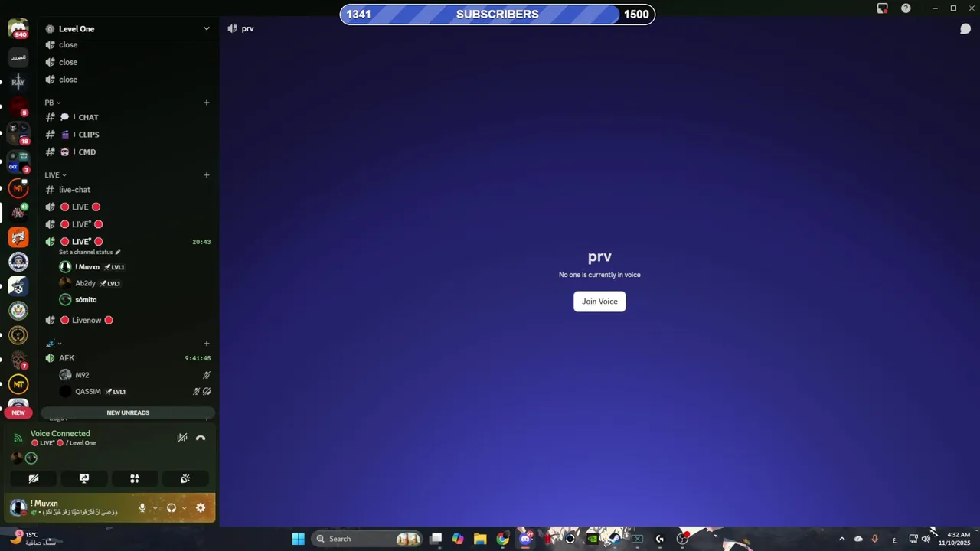Open Steam from the taskbar
This screenshot has height=551, width=980.
tap(615, 539)
